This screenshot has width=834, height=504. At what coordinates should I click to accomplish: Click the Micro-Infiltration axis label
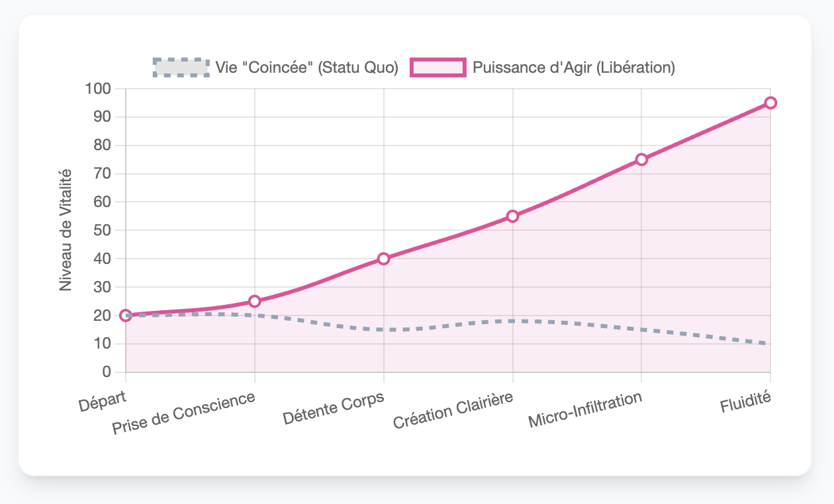pyautogui.click(x=585, y=410)
